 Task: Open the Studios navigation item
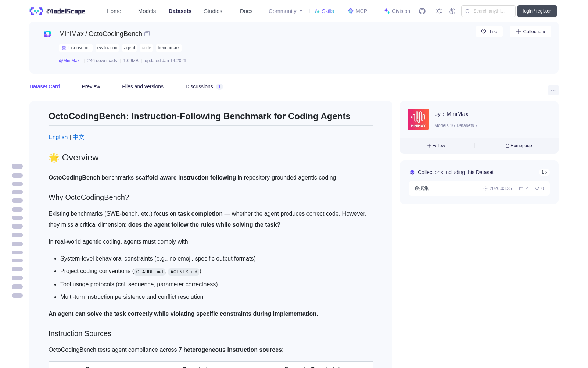coord(213,11)
